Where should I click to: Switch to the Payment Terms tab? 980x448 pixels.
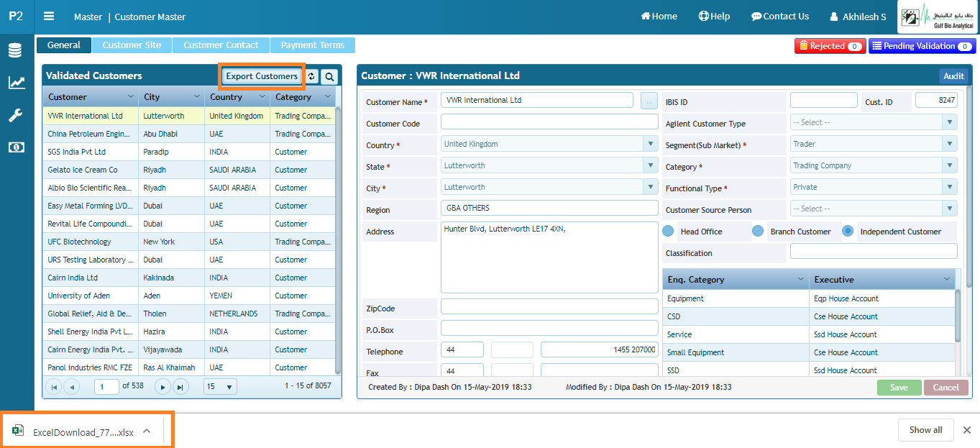313,45
